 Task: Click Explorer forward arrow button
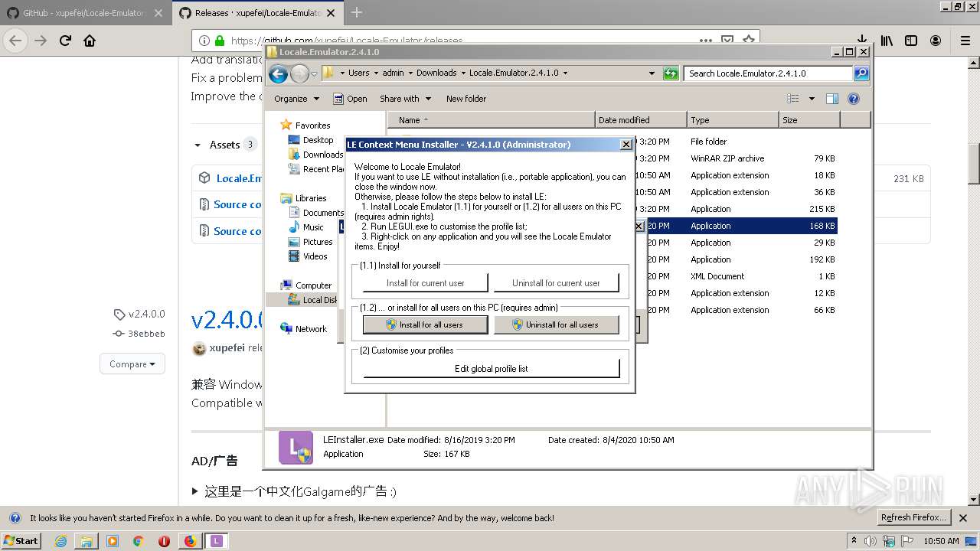(x=299, y=73)
